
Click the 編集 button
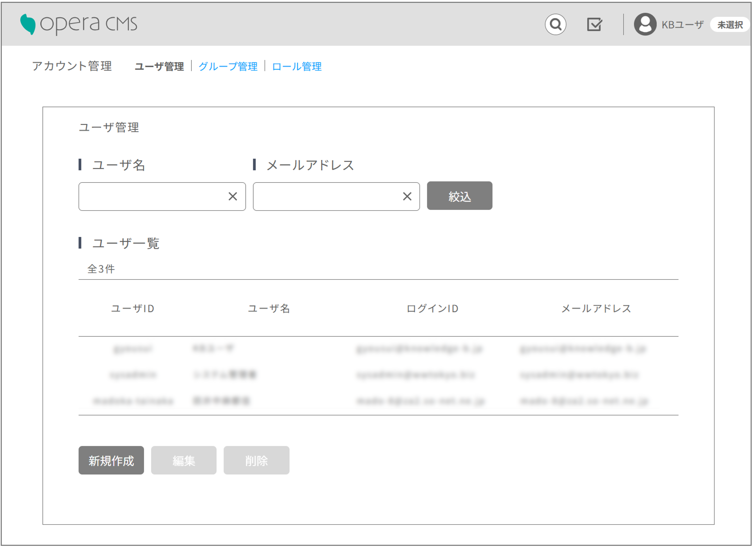point(184,460)
